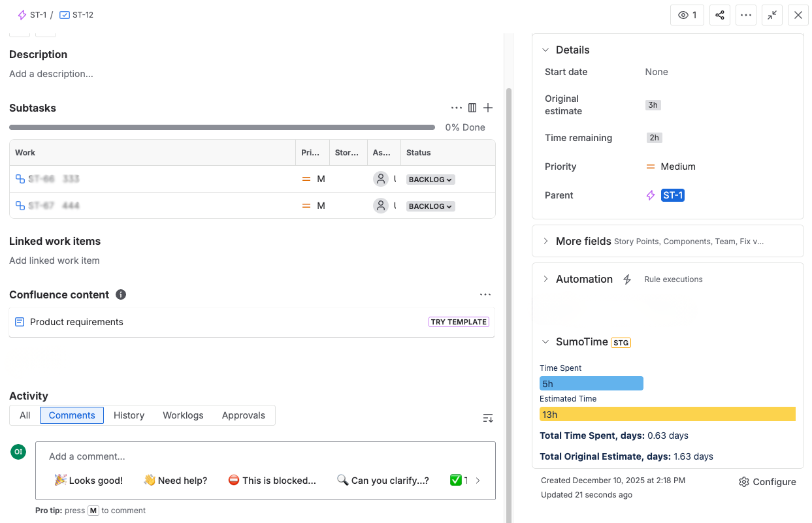Toggle the watch eye icon
Screen dimensions: 812x523
pyautogui.click(x=687, y=15)
